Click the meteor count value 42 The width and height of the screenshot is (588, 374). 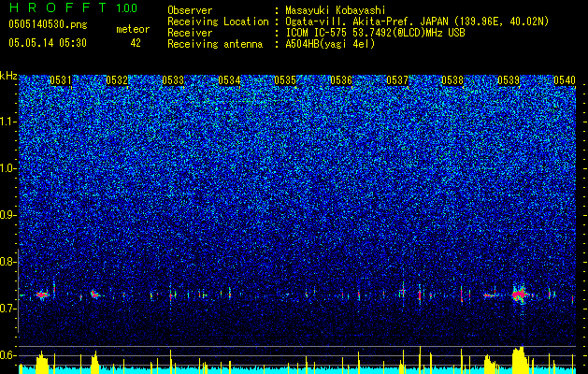tap(136, 43)
